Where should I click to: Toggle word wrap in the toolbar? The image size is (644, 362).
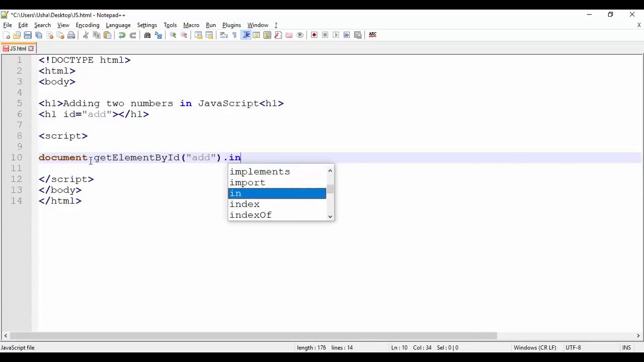click(224, 35)
